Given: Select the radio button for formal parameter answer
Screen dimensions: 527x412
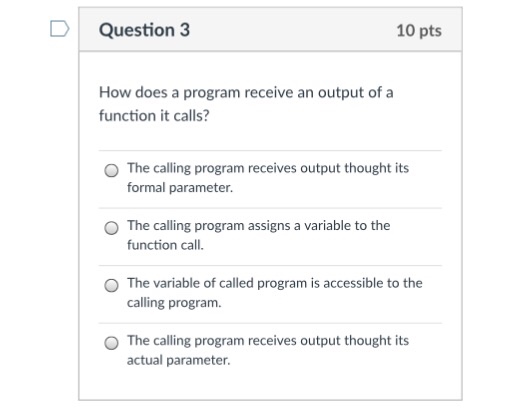Looking at the screenshot, I should tap(111, 170).
